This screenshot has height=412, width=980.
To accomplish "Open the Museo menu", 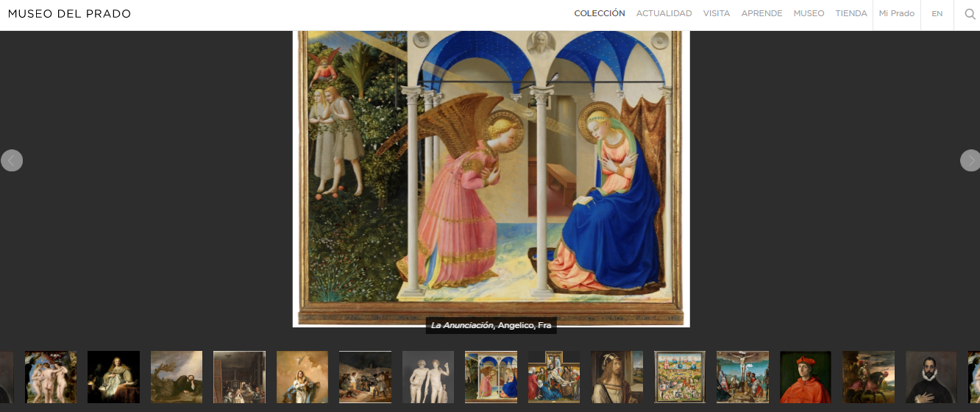I will pyautogui.click(x=809, y=13).
